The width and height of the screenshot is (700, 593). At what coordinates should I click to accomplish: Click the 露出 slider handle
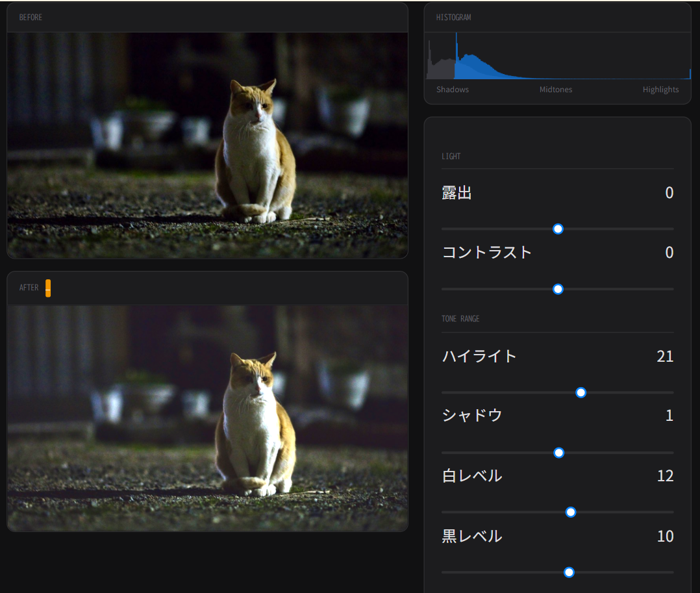click(x=557, y=229)
